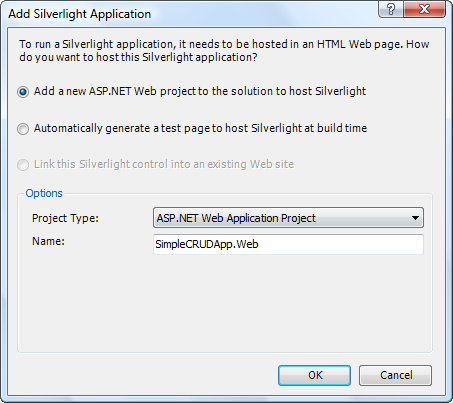Image resolution: width=453 pixels, height=403 pixels.
Task: Confirm the dialog with OK
Action: [x=314, y=375]
